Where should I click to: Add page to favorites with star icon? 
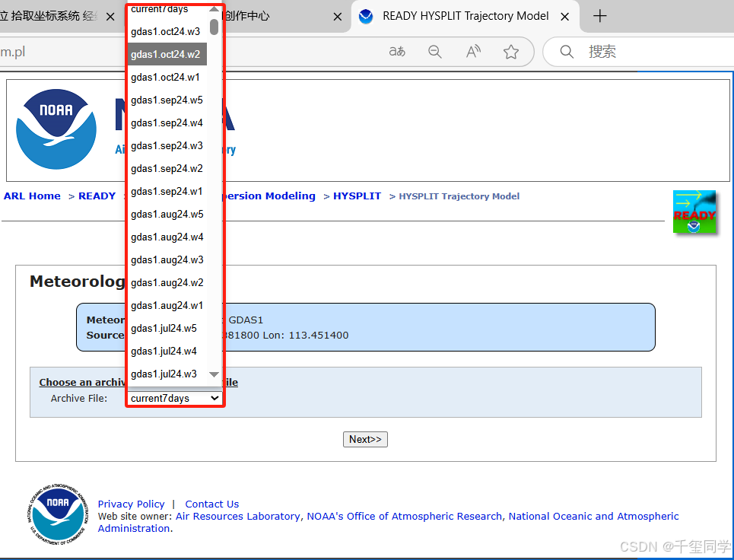510,52
